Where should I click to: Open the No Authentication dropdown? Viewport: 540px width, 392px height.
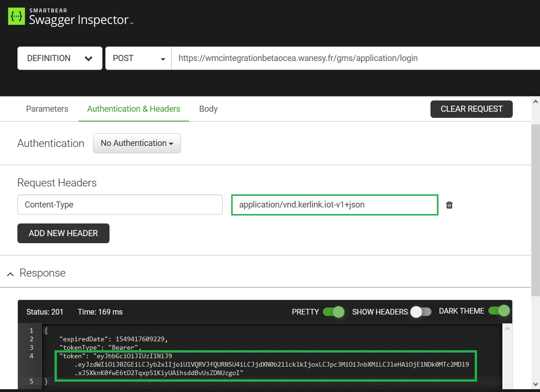137,143
